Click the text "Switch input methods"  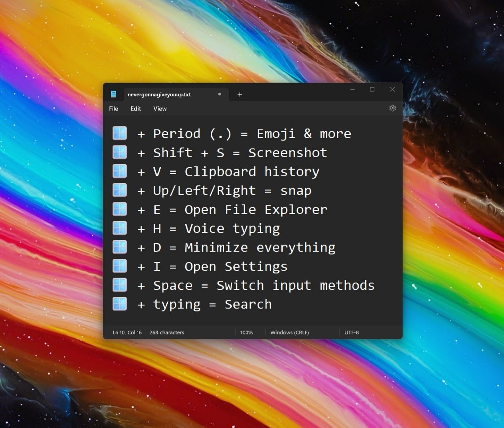click(x=296, y=286)
